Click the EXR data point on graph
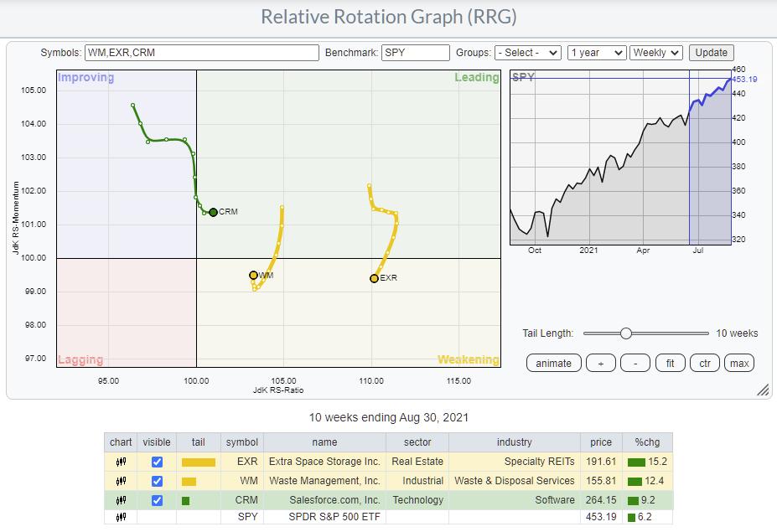Screen dimensions: 777x532 tap(374, 278)
